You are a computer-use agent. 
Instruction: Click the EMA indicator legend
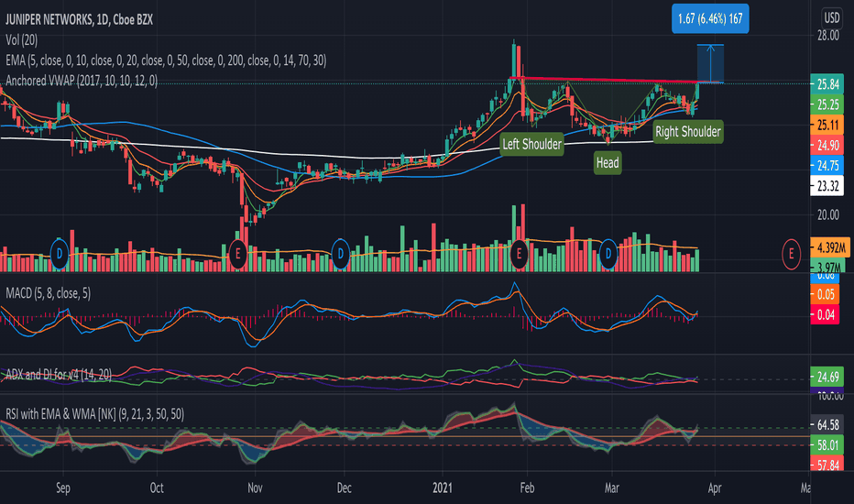pyautogui.click(x=166, y=60)
